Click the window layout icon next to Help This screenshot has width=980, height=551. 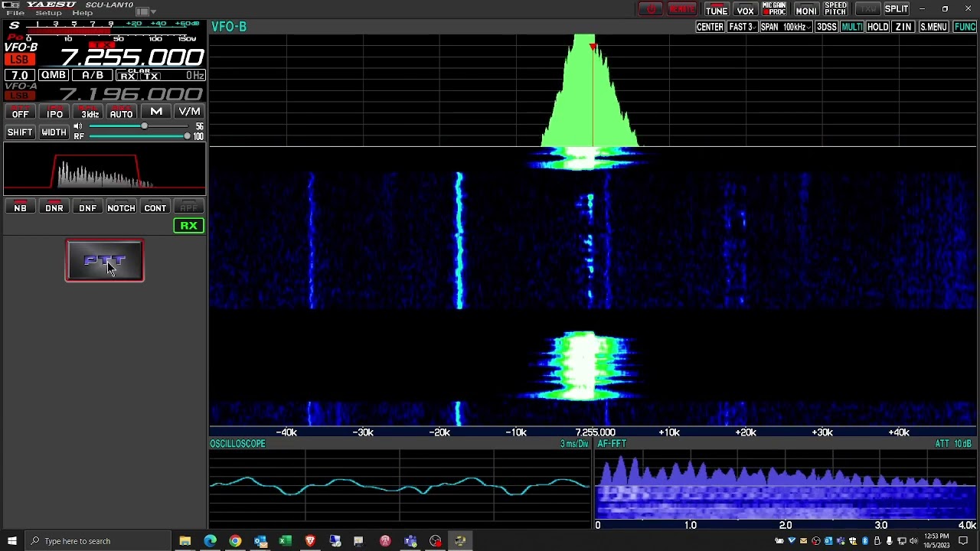click(x=142, y=12)
